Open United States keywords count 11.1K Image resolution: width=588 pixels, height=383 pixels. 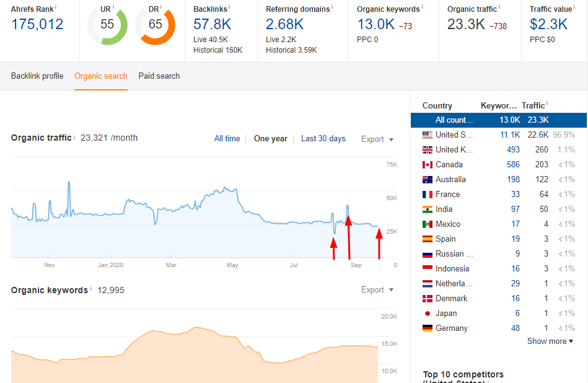click(x=510, y=134)
